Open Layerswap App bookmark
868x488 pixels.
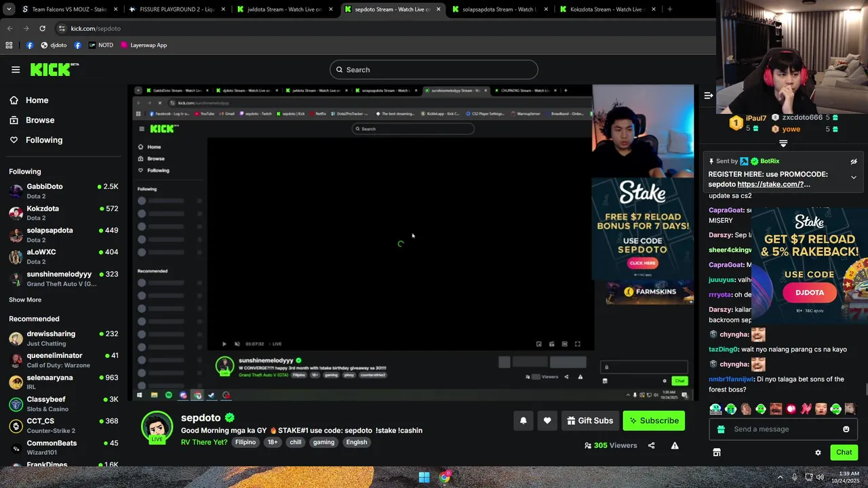tap(143, 45)
